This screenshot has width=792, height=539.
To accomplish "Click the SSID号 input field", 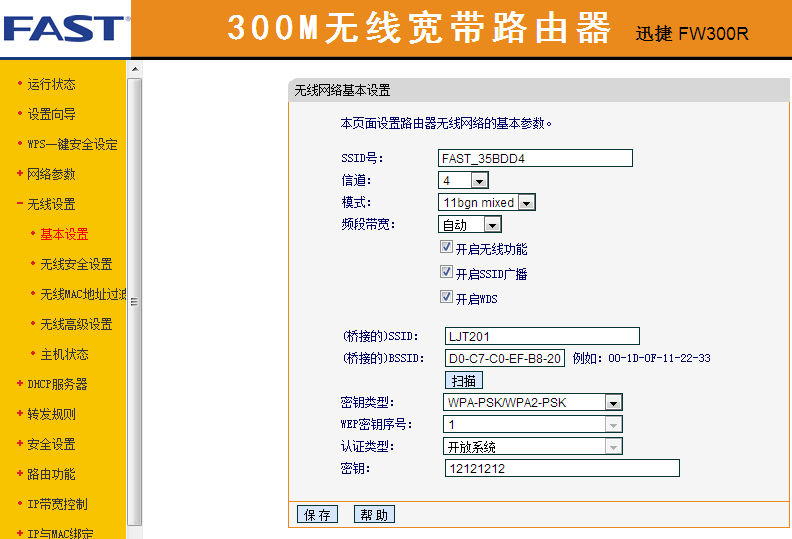I will coord(535,158).
